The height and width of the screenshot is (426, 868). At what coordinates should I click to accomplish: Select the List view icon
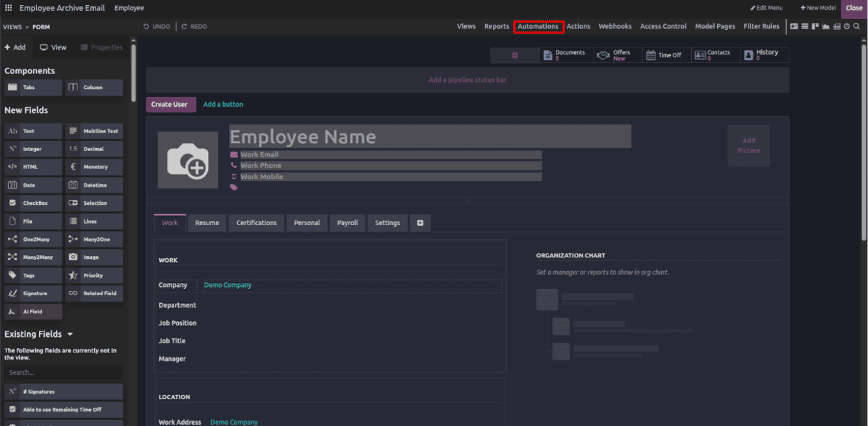point(805,27)
